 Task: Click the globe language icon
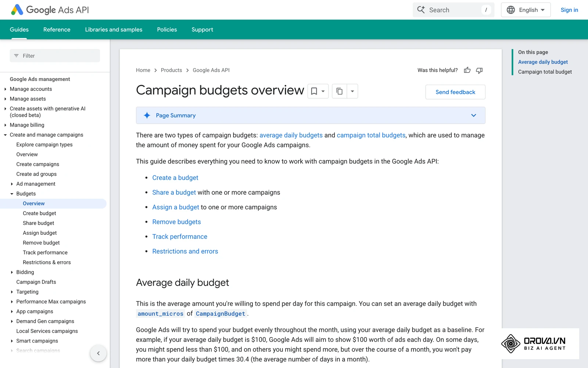(x=511, y=10)
